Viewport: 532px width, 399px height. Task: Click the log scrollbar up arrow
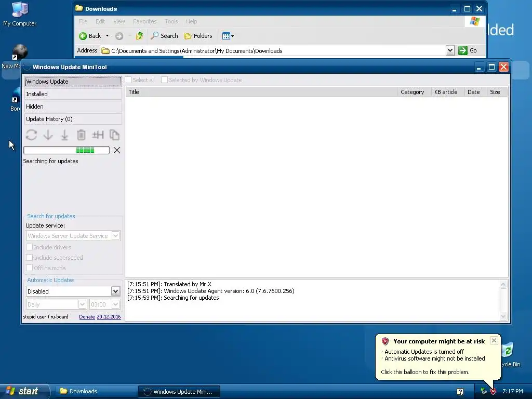[x=503, y=285]
